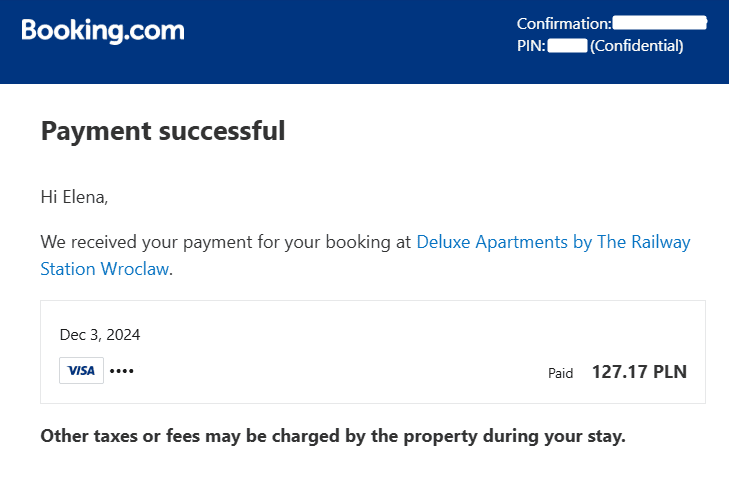Open the Deluxe Apartments property link
Viewport: 729px width, 494px height.
553,242
